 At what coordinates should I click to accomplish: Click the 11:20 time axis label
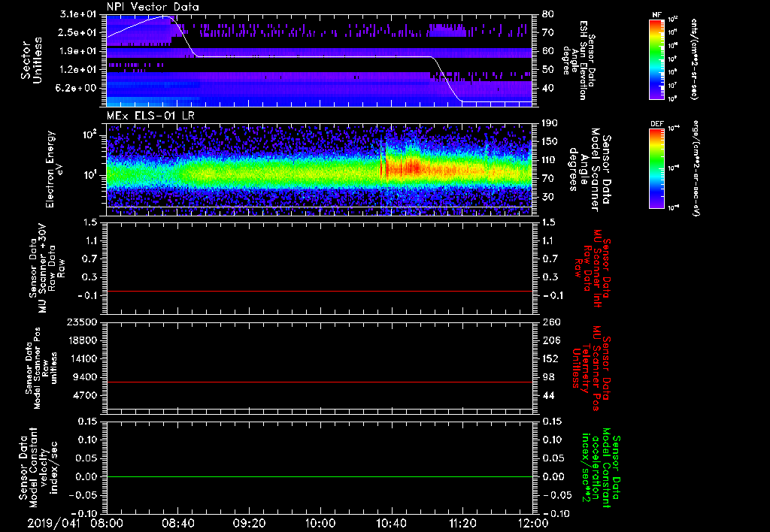tap(462, 523)
